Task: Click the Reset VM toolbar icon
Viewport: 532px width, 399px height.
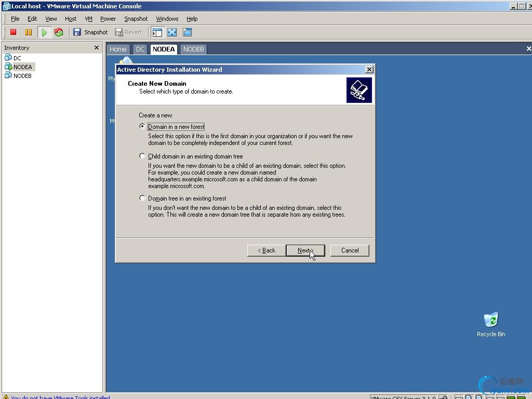Action: pos(59,32)
